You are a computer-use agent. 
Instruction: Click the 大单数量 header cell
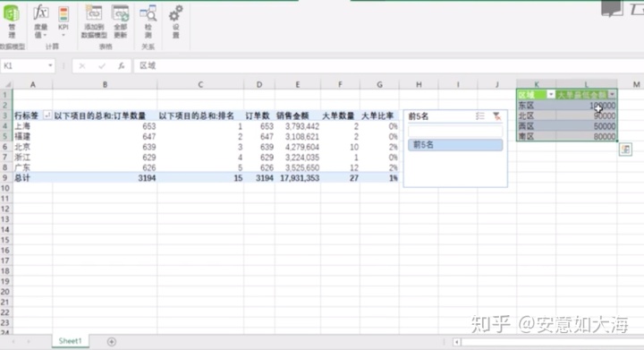pos(340,115)
